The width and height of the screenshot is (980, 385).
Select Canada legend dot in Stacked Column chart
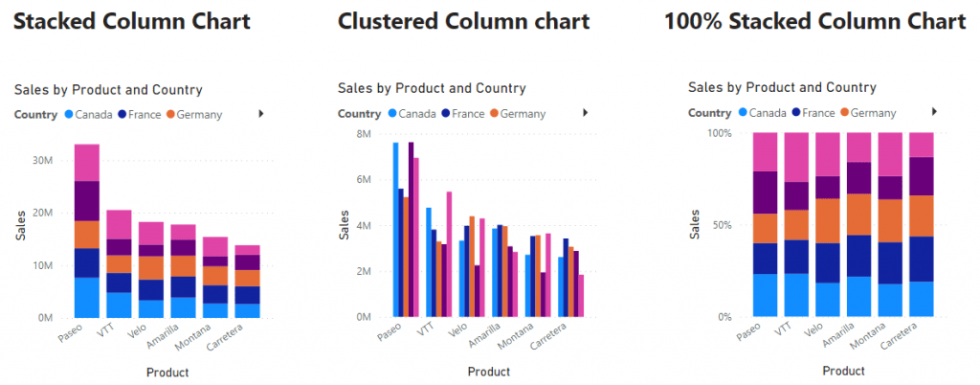click(x=69, y=114)
